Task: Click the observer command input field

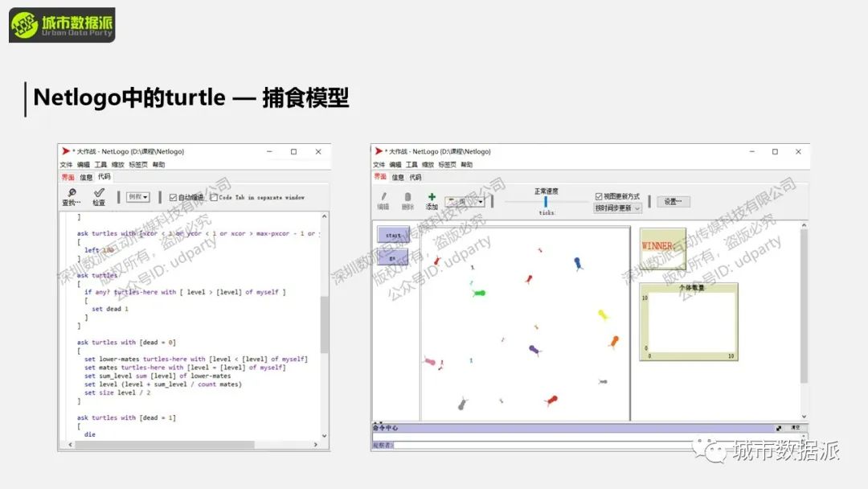Action: pyautogui.click(x=598, y=445)
